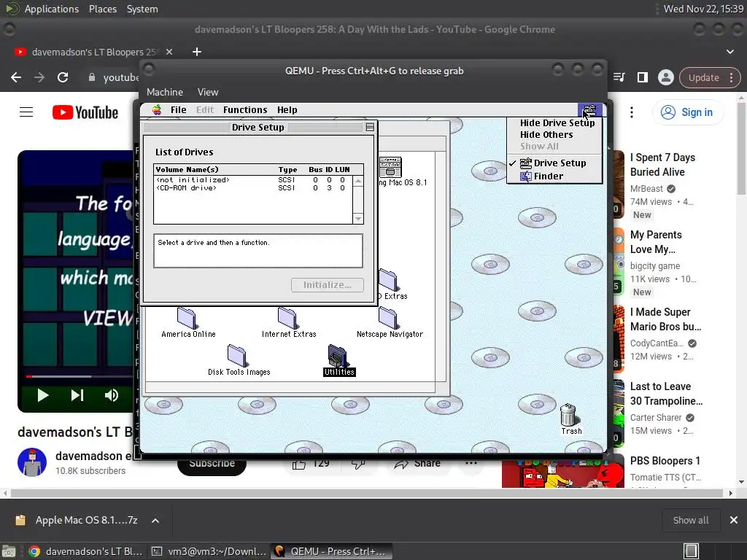
Task: Toggle Chrome side panel
Action: pos(642,77)
